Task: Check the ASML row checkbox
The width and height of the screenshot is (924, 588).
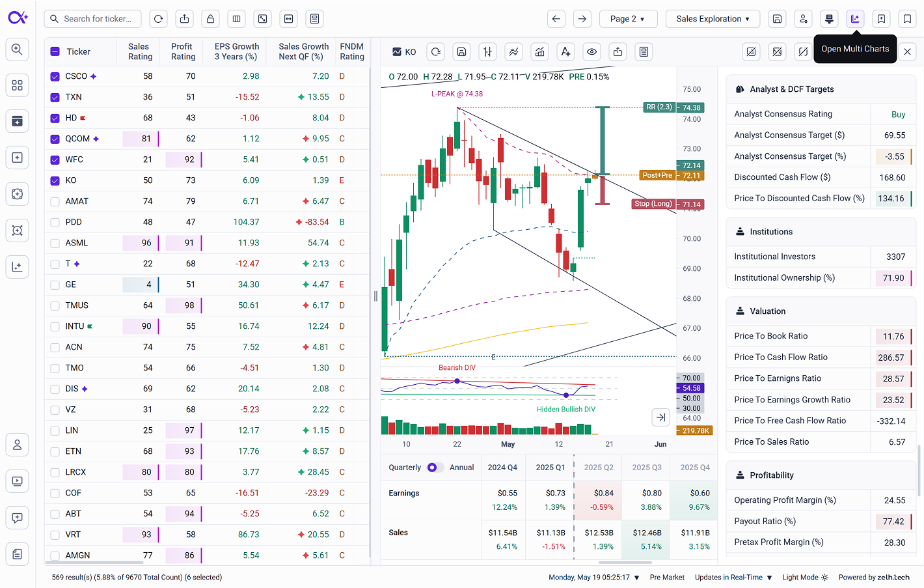Action: [55, 243]
